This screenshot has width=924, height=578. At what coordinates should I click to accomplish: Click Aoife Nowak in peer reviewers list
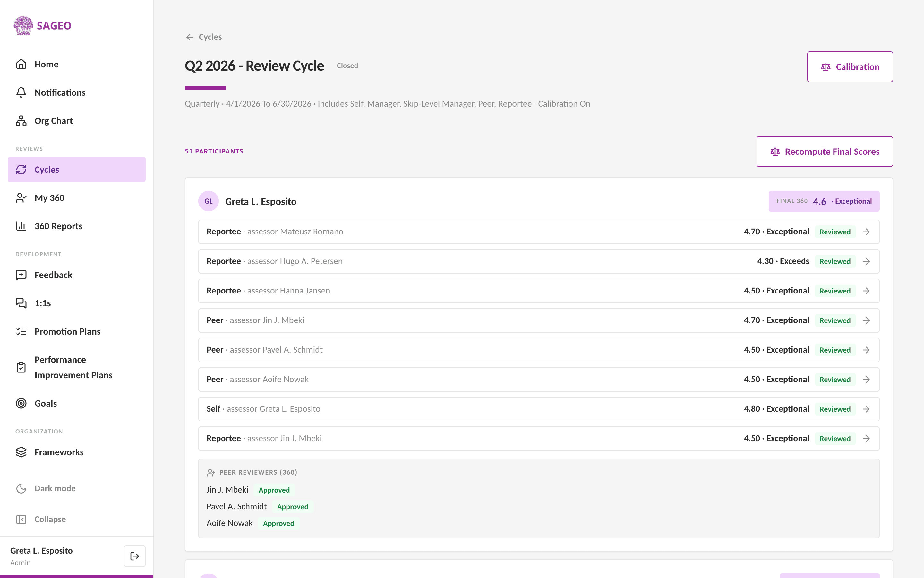click(x=229, y=523)
